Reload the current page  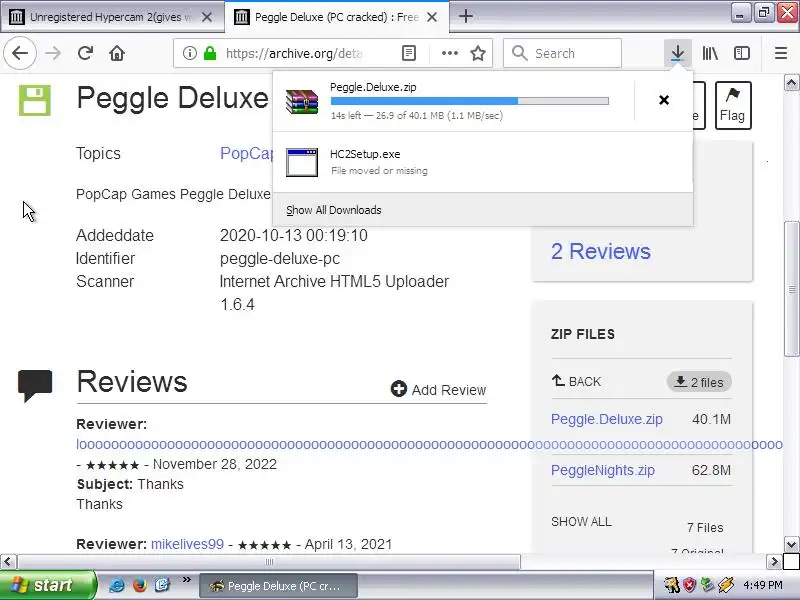point(85,53)
